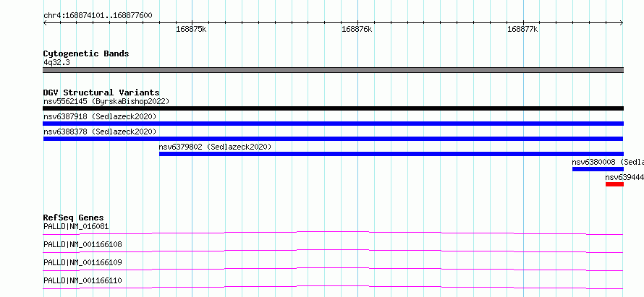This screenshot has height=297, width=644.
Task: Select the nsv6380008 variant label
Action: click(608, 162)
